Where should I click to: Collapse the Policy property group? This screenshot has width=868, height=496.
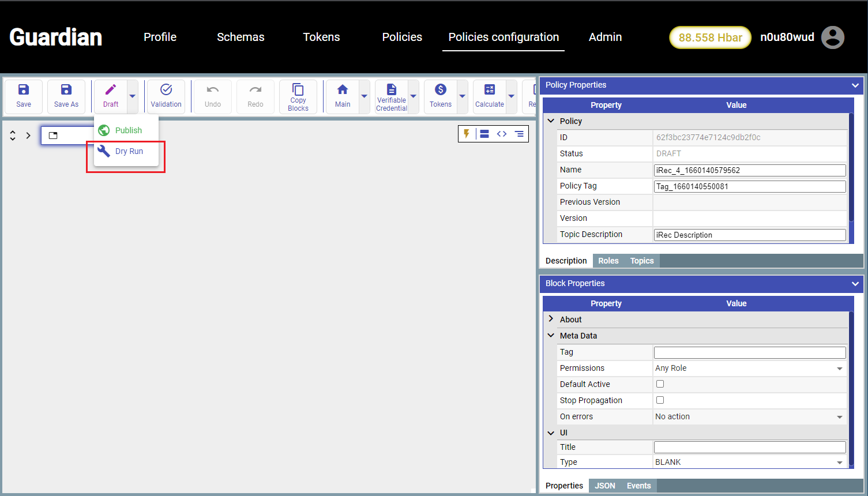pos(551,121)
